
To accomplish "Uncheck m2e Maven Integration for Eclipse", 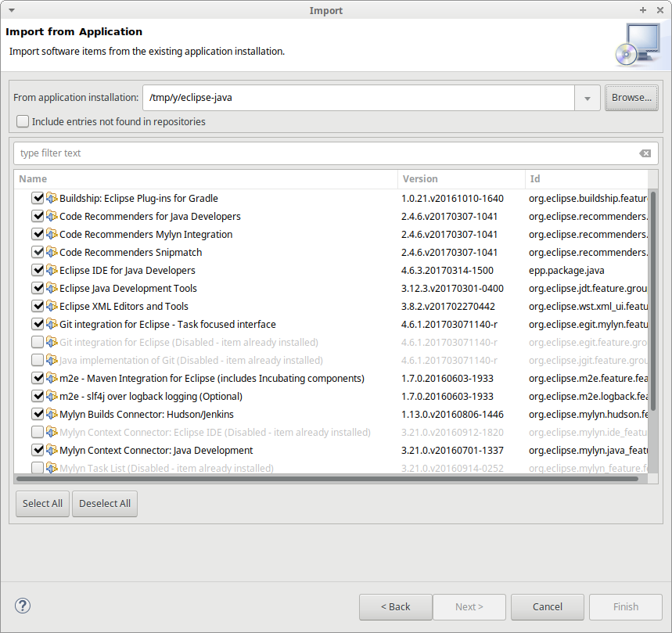I will [x=38, y=378].
